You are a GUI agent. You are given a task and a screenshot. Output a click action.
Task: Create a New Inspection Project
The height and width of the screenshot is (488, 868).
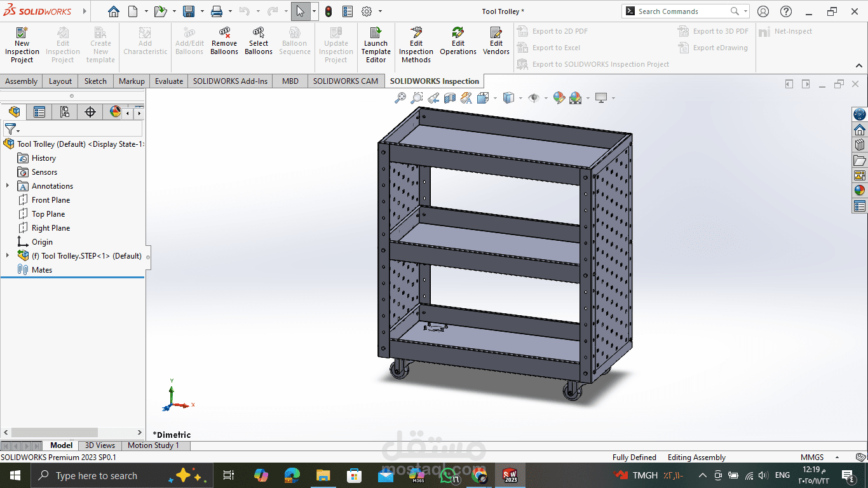pos(22,43)
